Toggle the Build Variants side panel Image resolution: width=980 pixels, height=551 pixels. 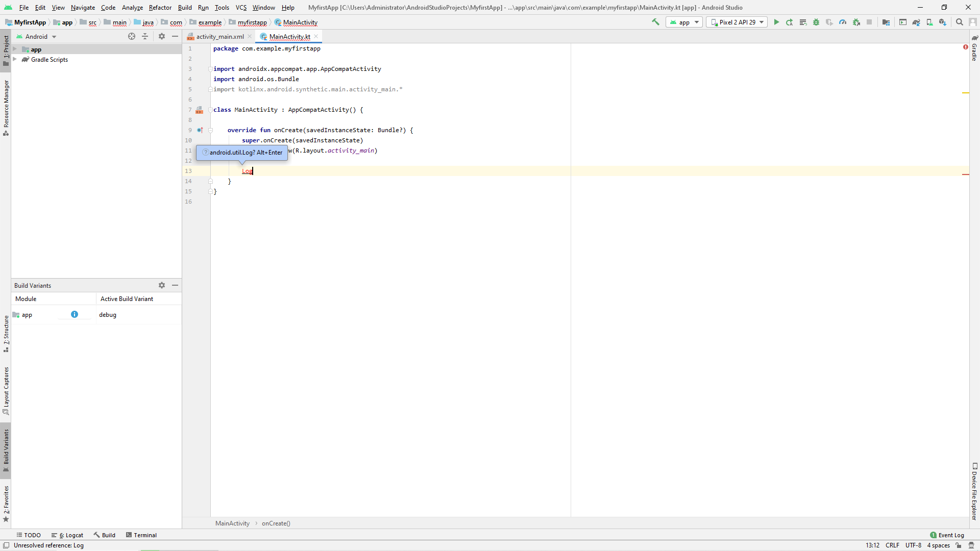(6, 450)
